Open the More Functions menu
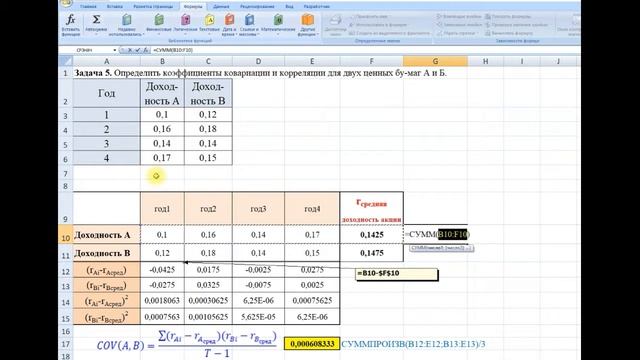 point(307,24)
